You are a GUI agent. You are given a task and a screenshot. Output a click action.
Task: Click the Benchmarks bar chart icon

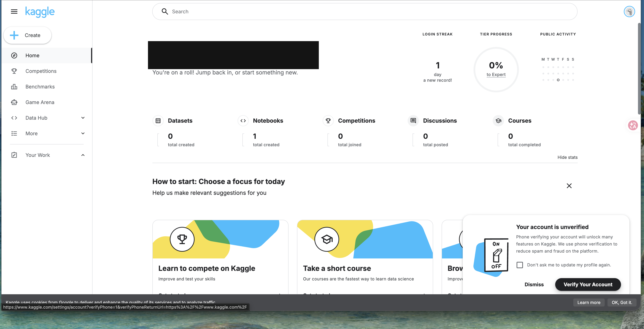pos(14,87)
